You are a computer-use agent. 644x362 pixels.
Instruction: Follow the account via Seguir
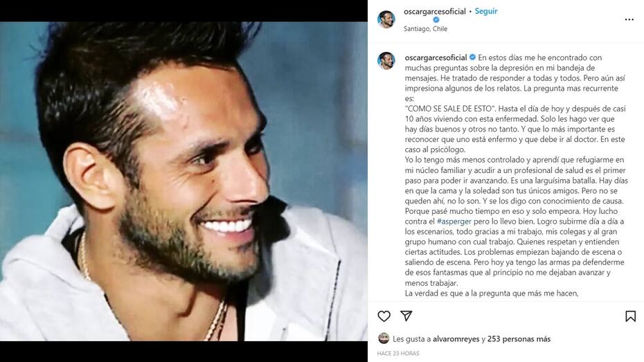[x=486, y=12]
